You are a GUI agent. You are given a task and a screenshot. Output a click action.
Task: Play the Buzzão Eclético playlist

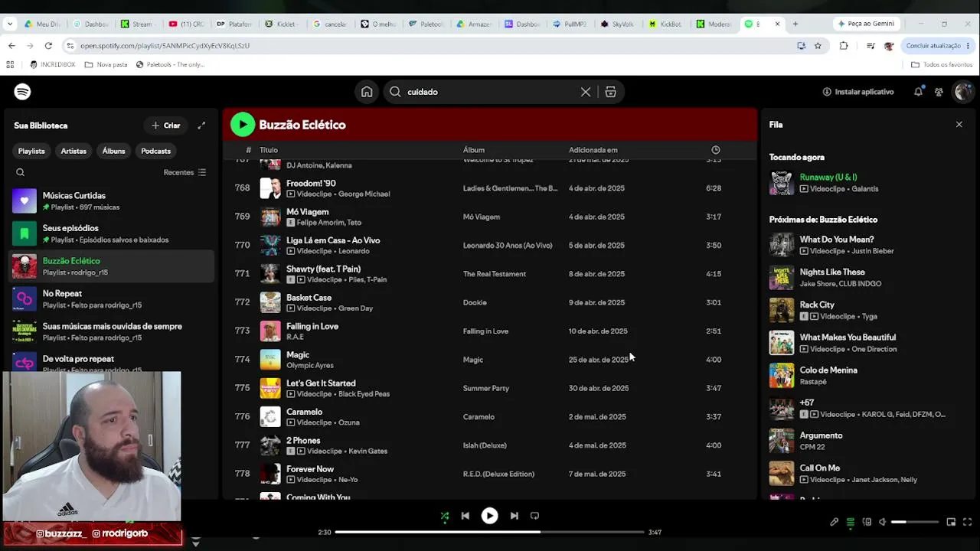tap(243, 125)
